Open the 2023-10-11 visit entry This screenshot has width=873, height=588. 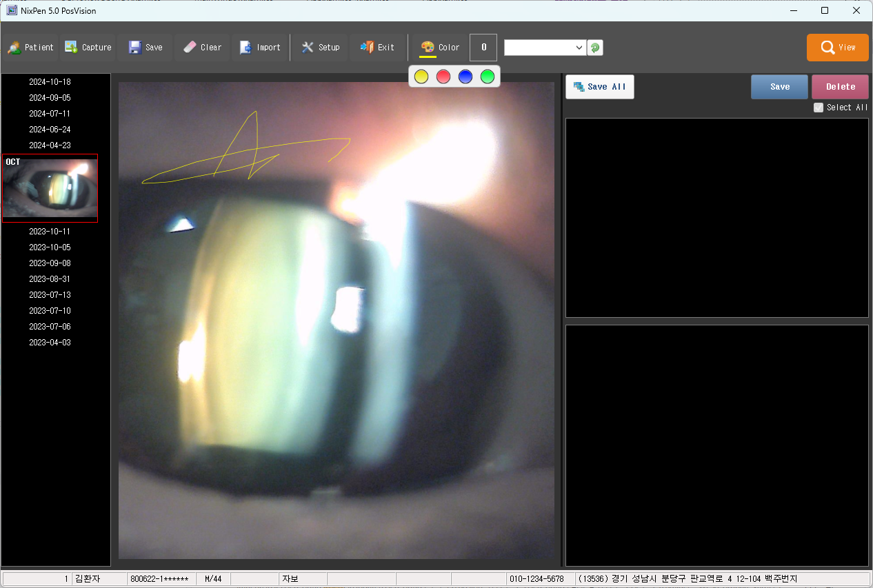(x=50, y=232)
